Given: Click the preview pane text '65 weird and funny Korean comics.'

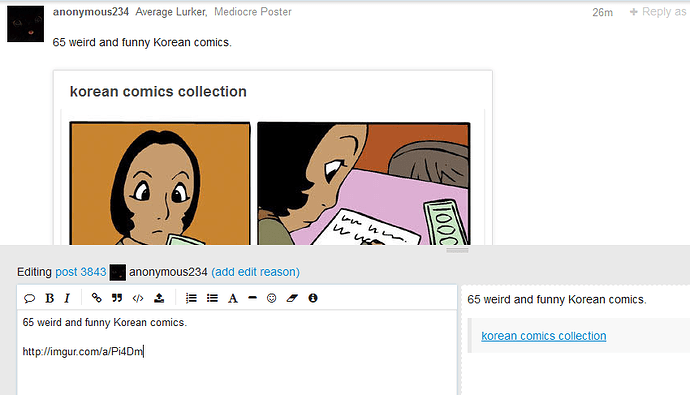Looking at the screenshot, I should [557, 300].
